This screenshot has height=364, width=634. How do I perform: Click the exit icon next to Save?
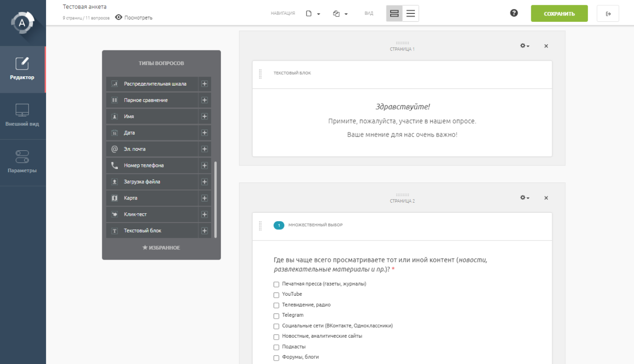(x=608, y=14)
